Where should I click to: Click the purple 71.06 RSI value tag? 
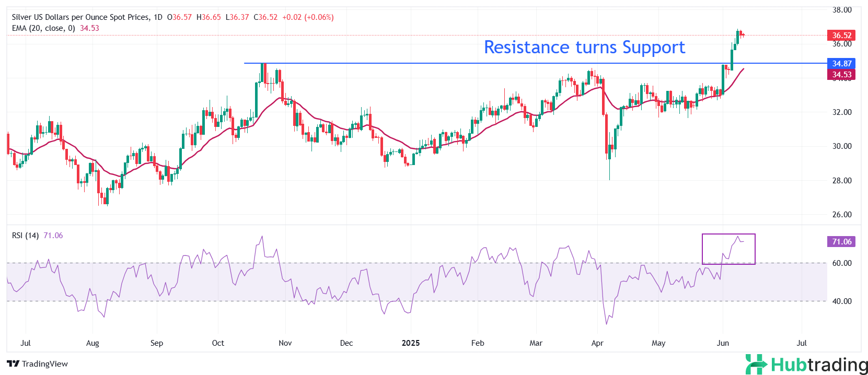pos(841,242)
